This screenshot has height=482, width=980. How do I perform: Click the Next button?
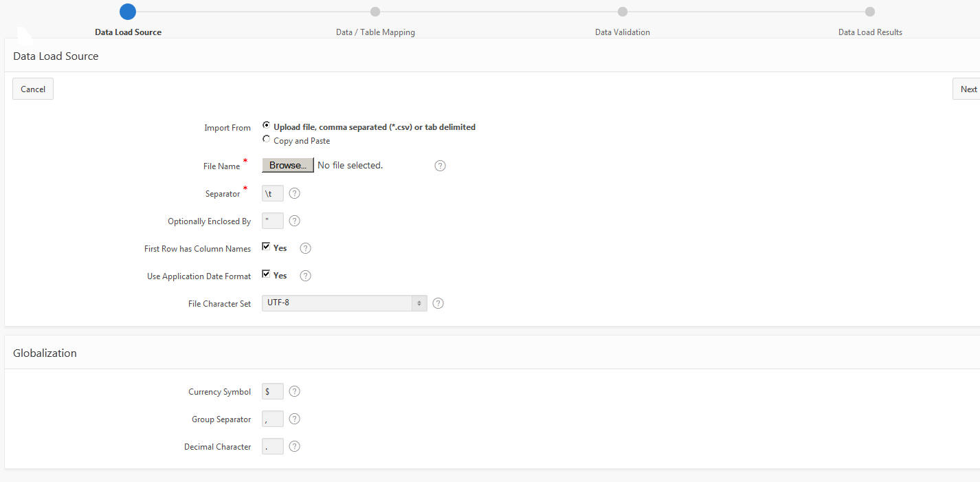click(968, 89)
